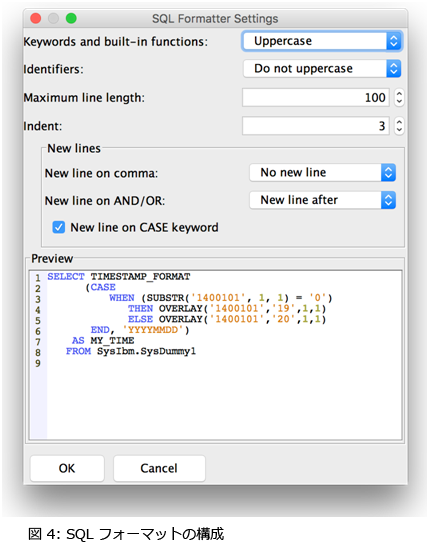
Task: Click the '19' string on preview line 4
Action: coord(283,309)
